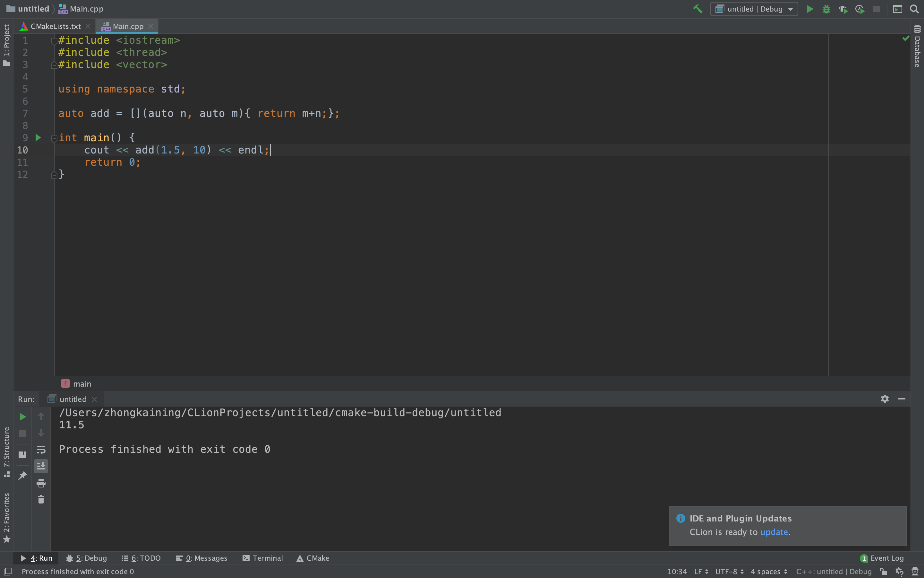Open the project structure window icon

[x=898, y=9]
